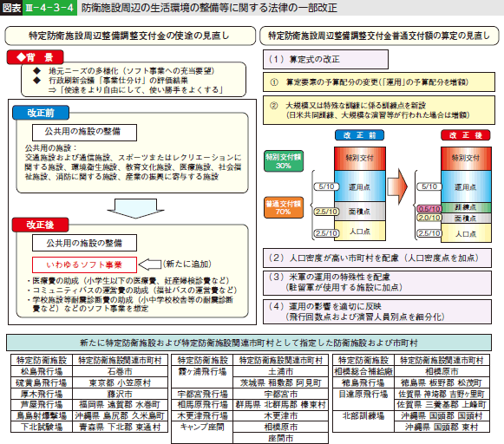The image size is (504, 444).
Task: Click the blue 改正前 label on left
Action: (41, 113)
